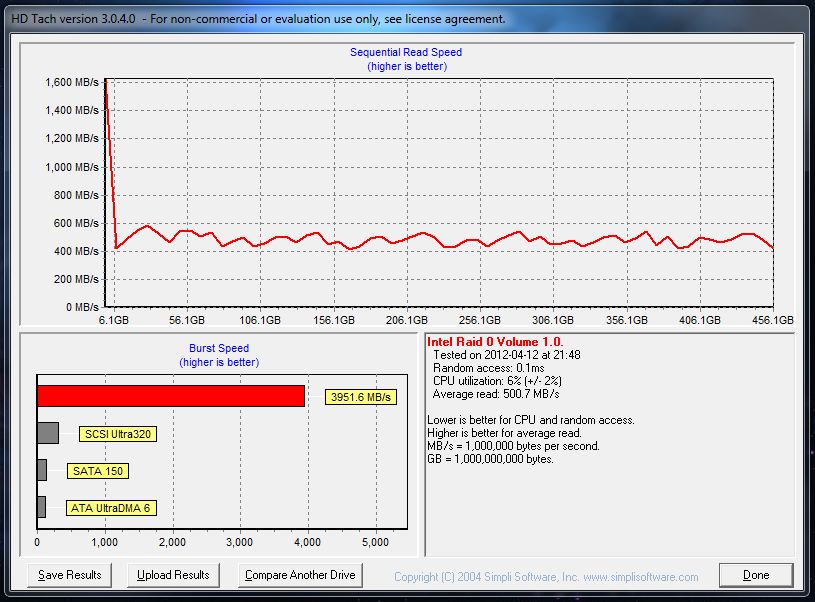This screenshot has height=602, width=815.
Task: Click the 3,000 burst axis label
Action: 240,542
